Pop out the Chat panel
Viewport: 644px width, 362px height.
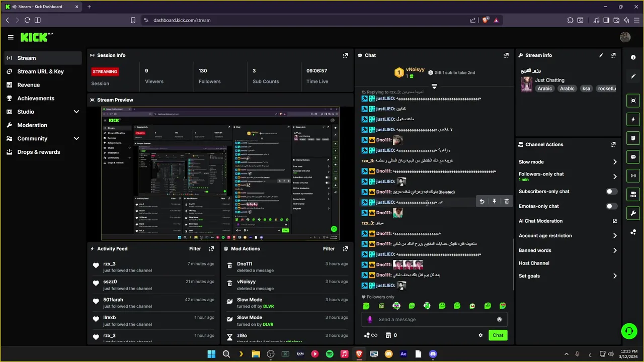(506, 55)
